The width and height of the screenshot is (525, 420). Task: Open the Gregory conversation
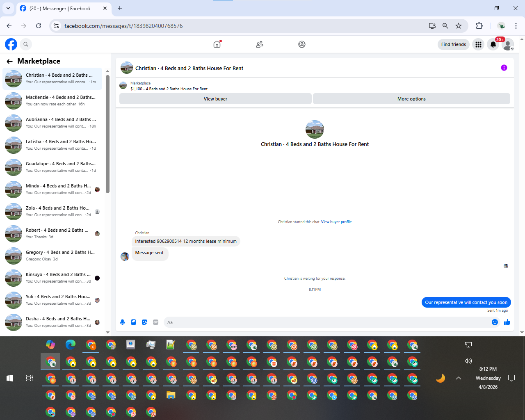(x=52, y=256)
